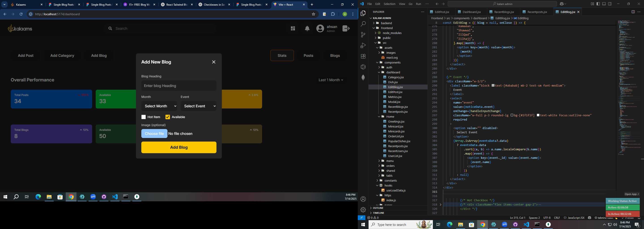Screen dimensions: 644x229
Task: Click ababab color swatch on line 290
Action: [x=493, y=85]
